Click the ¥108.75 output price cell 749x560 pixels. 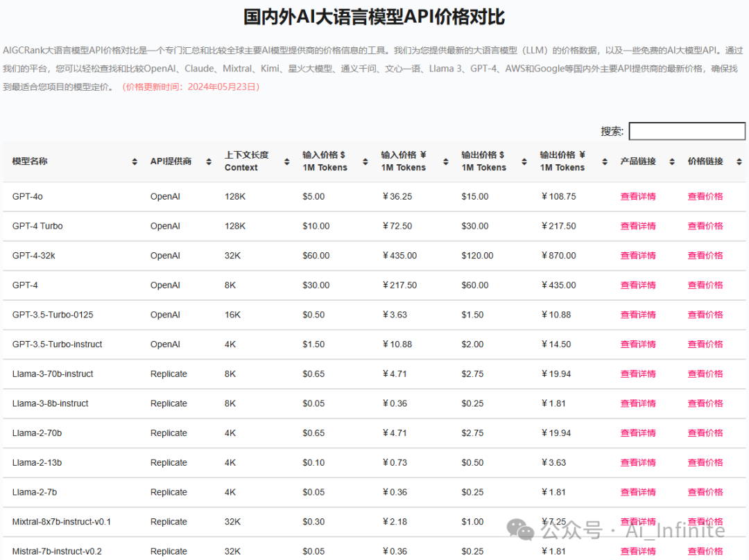point(558,196)
